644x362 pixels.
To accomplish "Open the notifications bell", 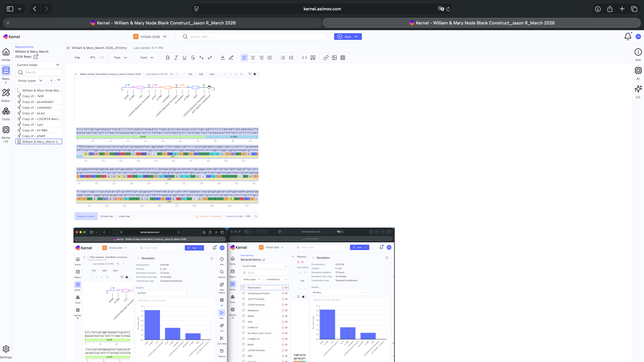I will (628, 37).
